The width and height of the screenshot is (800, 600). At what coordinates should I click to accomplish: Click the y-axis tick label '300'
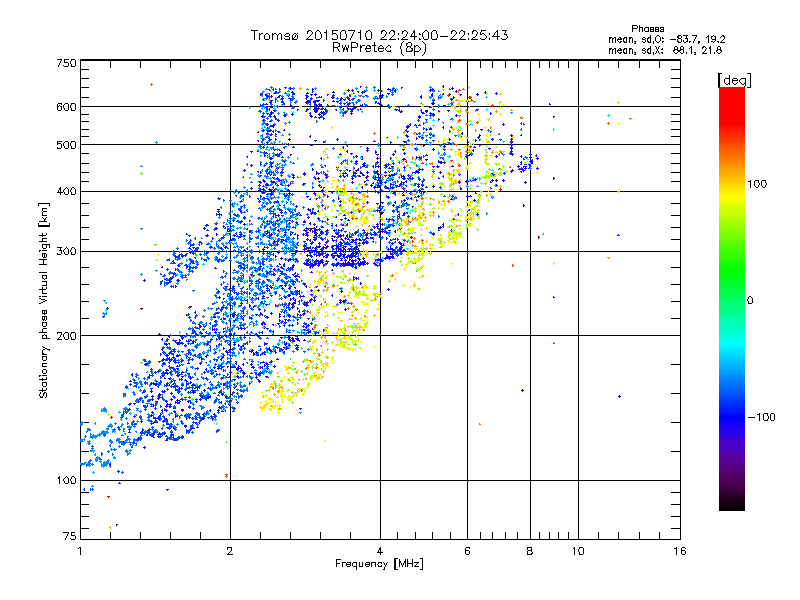pyautogui.click(x=66, y=252)
